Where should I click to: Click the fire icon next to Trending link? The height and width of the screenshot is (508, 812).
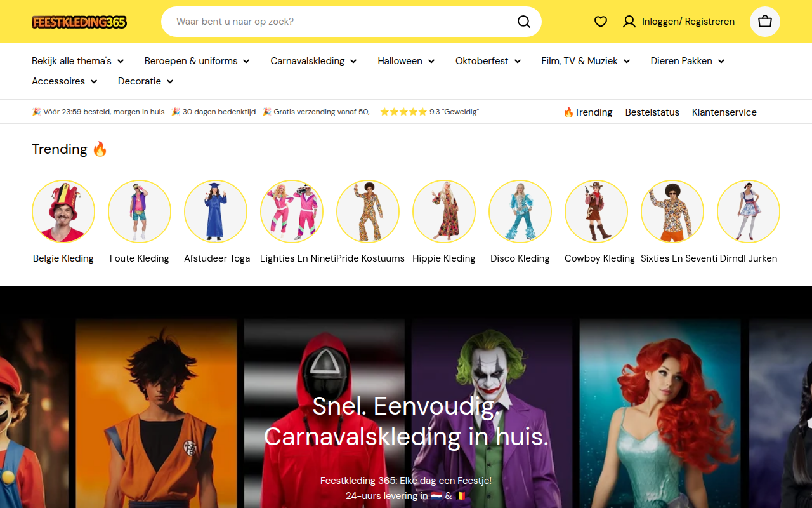click(x=568, y=112)
